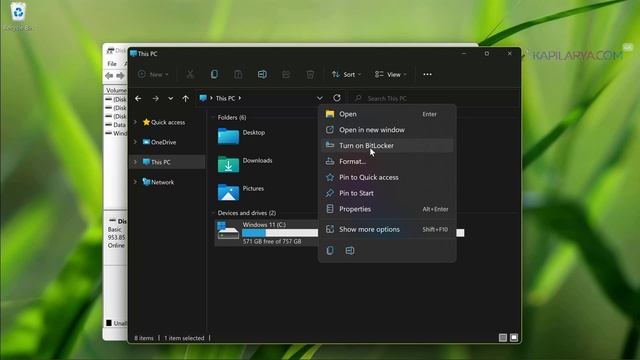
Task: Open the Sort dropdown
Action: coord(346,74)
